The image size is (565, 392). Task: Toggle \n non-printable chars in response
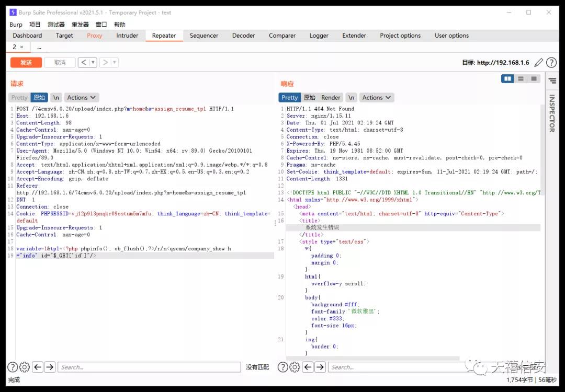[x=351, y=98]
